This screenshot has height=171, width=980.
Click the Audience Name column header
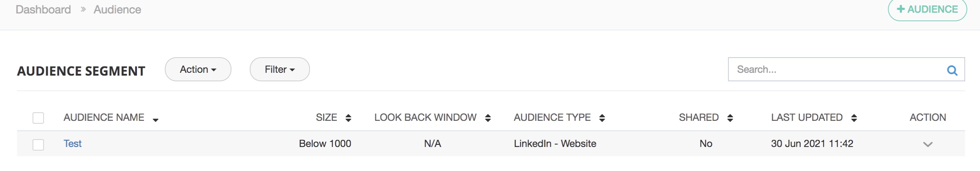tap(103, 117)
